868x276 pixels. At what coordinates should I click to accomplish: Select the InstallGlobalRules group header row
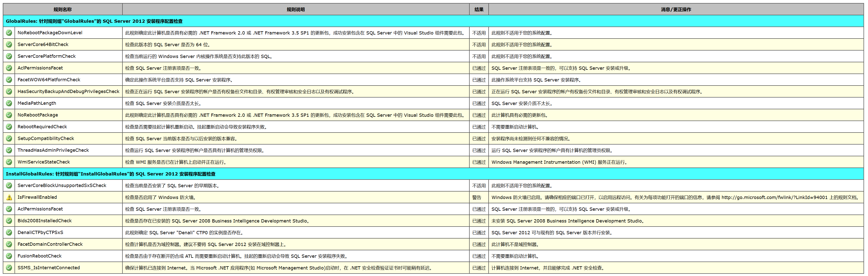coord(110,174)
